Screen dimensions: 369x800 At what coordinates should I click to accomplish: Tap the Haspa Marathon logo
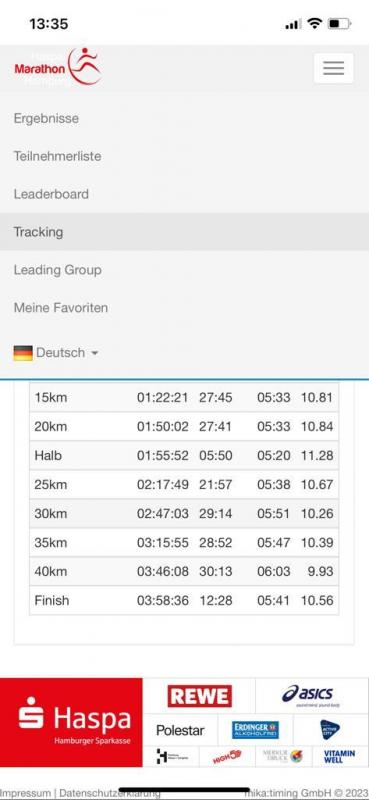(58, 67)
